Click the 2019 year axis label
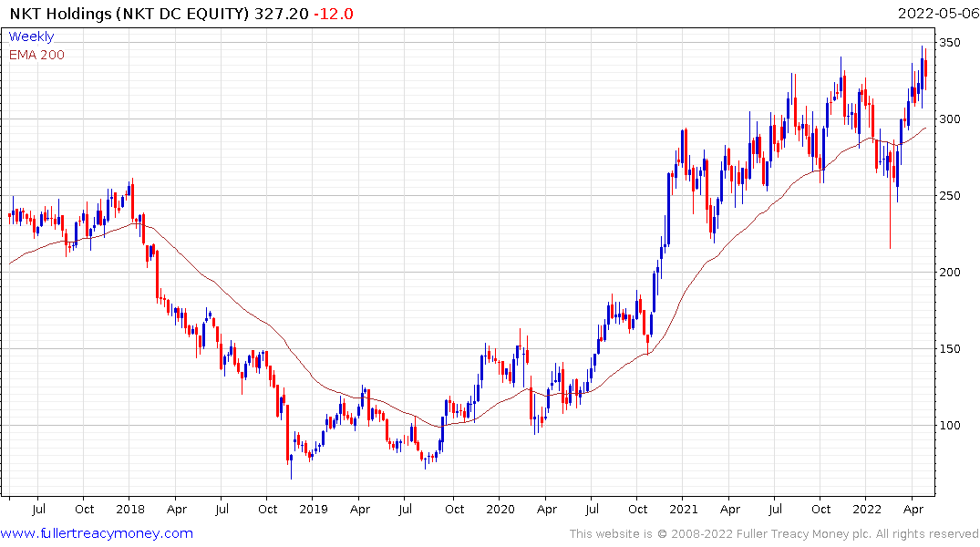Screen dimensions: 980x547 coord(313,510)
